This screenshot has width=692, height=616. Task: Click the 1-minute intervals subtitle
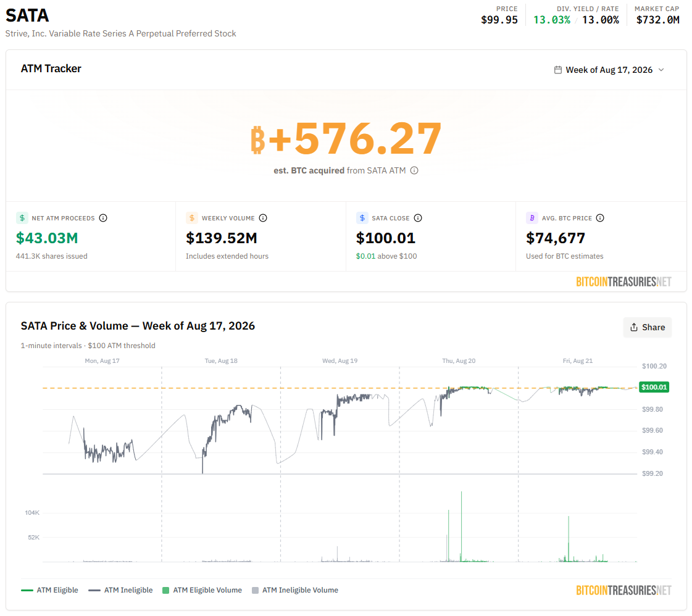[x=88, y=346]
